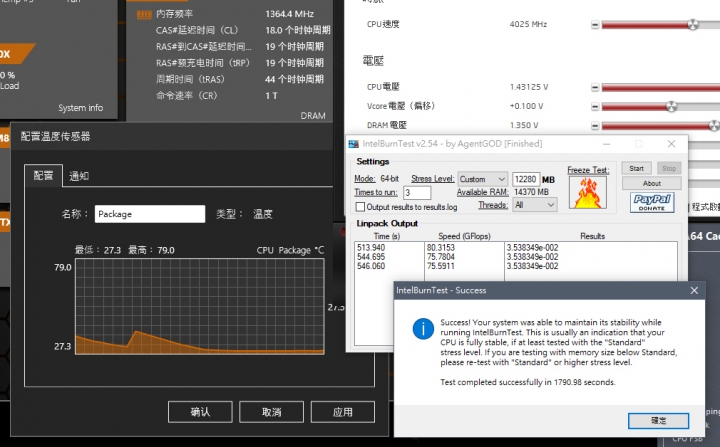The image size is (720, 447).
Task: Decrease CPU電壓 with the minus button
Action: click(x=595, y=87)
